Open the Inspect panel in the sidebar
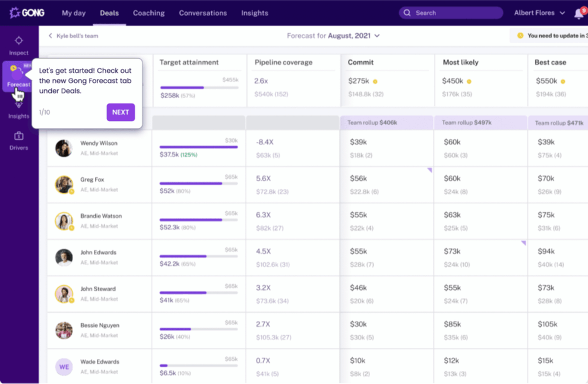Image resolution: width=588 pixels, height=384 pixels. point(18,46)
